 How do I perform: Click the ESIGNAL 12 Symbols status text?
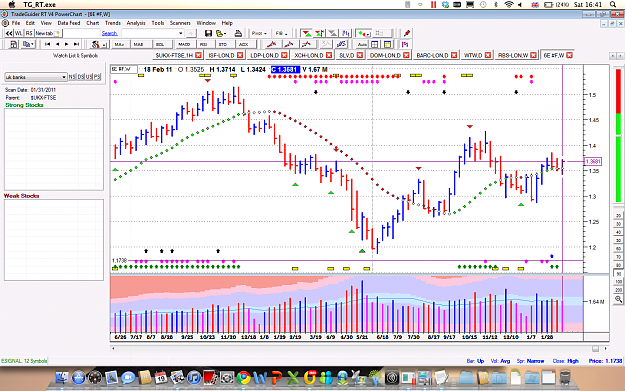(x=24, y=361)
